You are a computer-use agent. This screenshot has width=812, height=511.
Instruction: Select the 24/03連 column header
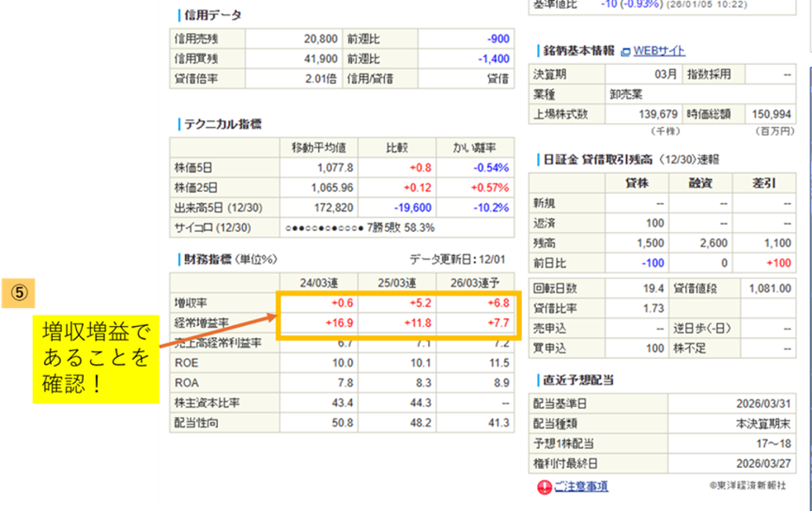click(318, 282)
